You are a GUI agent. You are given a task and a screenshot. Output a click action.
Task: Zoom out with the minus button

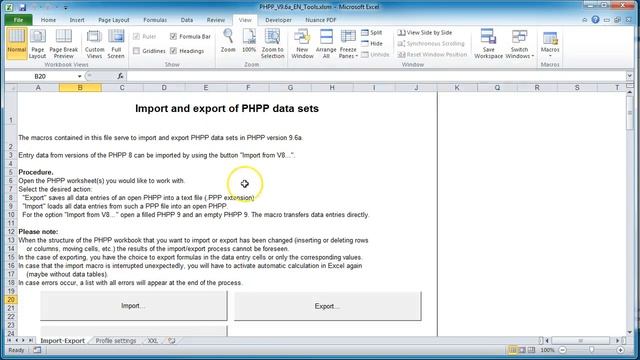click(x=563, y=350)
